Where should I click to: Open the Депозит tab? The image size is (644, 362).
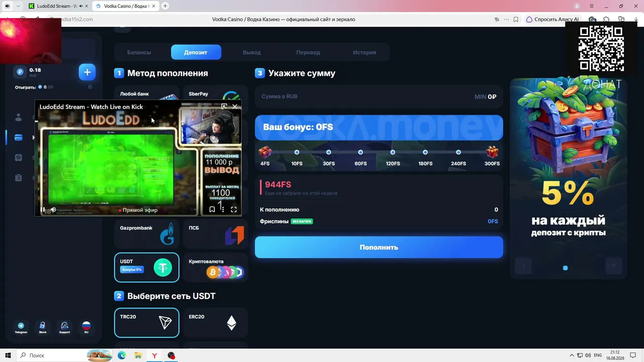coord(196,52)
